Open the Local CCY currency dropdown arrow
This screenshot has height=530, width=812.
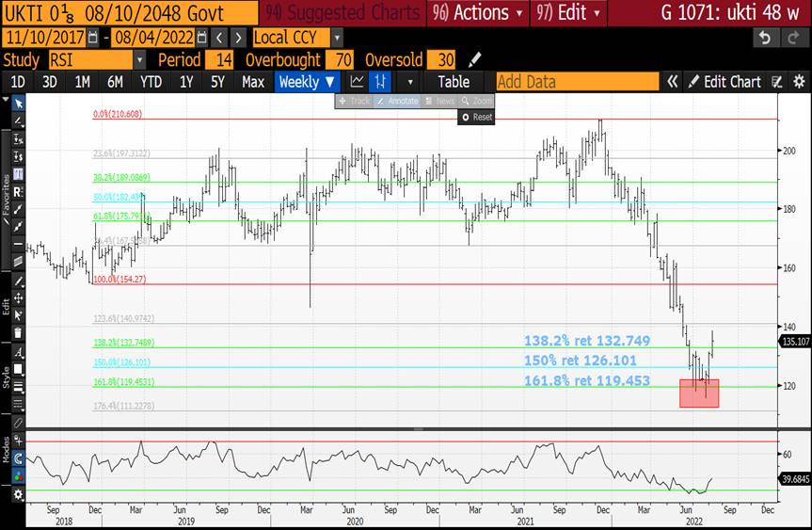pos(337,38)
